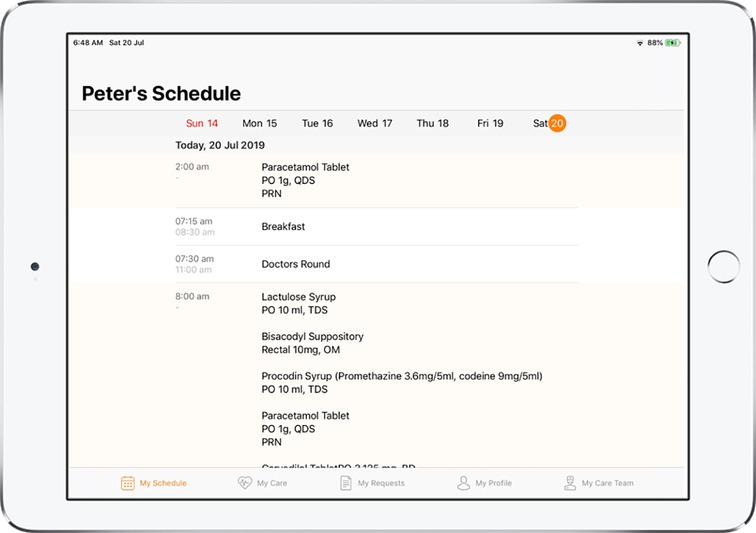Select the Lactulose Syrup medication entry
Screen dimensions: 756x533
coord(298,303)
